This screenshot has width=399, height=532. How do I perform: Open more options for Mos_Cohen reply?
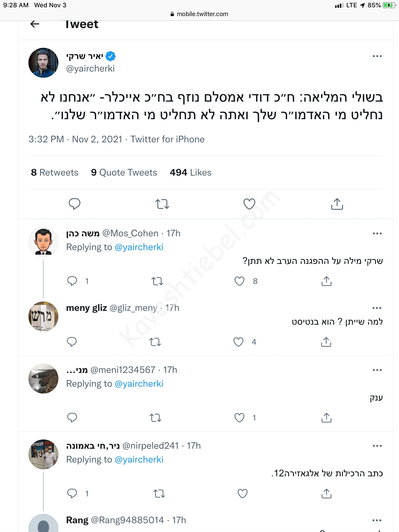click(x=377, y=234)
